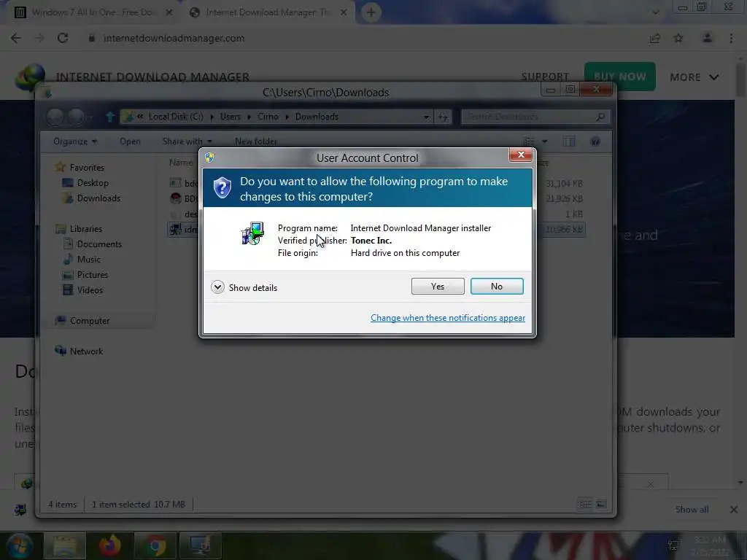Image resolution: width=747 pixels, height=560 pixels.
Task: Click BUY NOW on IDM website
Action: (620, 77)
